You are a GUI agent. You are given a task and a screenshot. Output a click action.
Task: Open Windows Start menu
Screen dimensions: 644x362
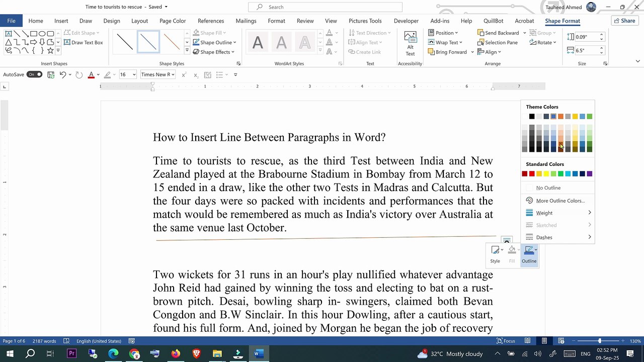(9, 353)
